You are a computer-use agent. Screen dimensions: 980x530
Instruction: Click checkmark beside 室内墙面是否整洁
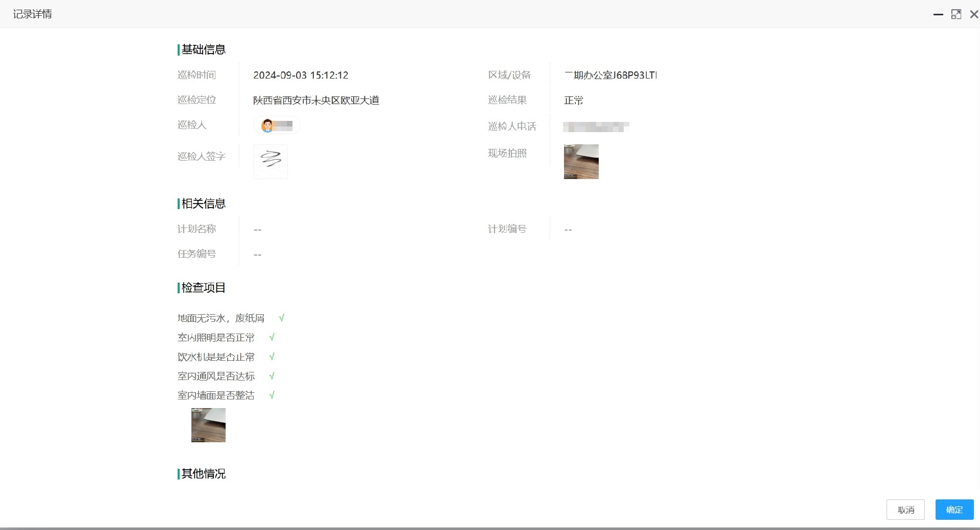coord(272,395)
